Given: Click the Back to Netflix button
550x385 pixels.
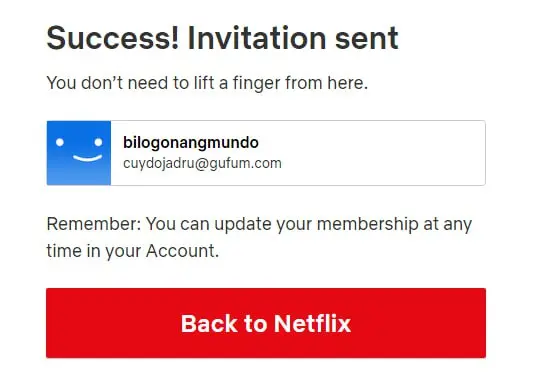Looking at the screenshot, I should coord(266,323).
